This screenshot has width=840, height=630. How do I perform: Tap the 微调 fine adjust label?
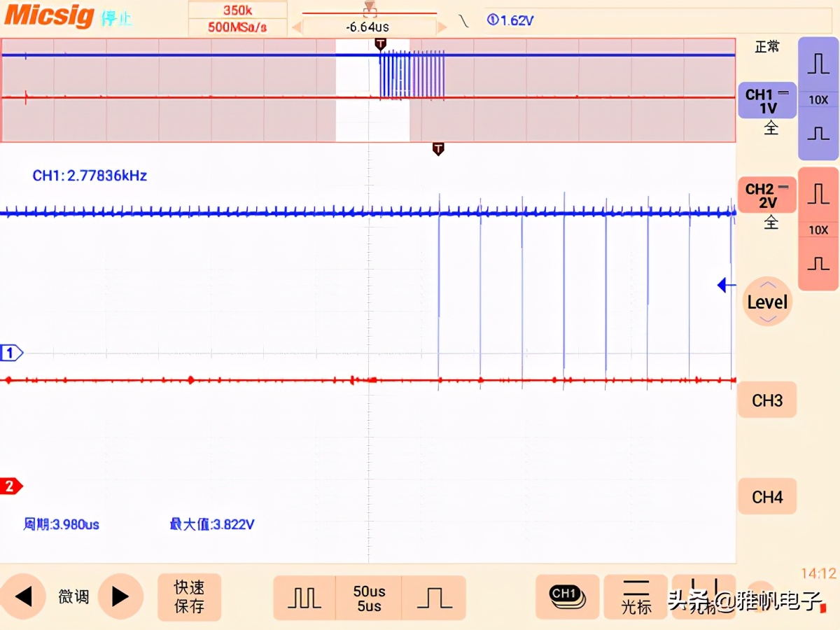pos(73,597)
